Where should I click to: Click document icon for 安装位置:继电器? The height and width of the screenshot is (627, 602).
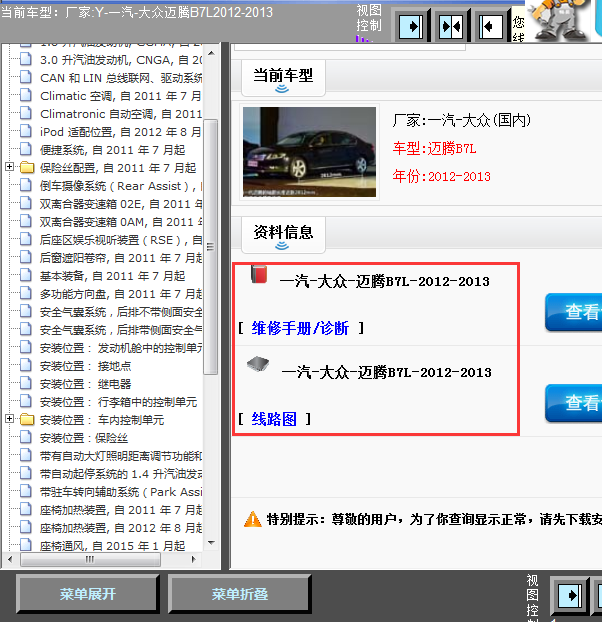26,383
